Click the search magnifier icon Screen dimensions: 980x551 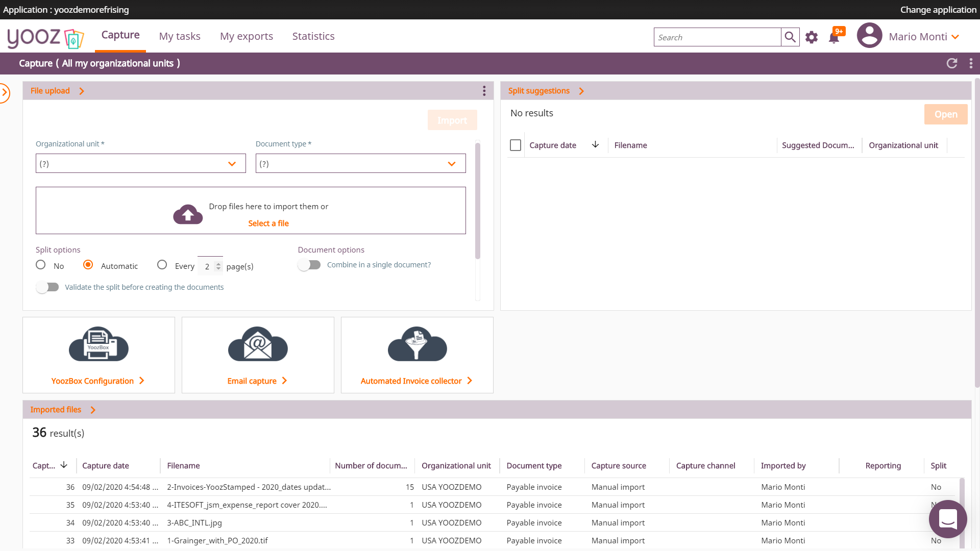point(790,37)
